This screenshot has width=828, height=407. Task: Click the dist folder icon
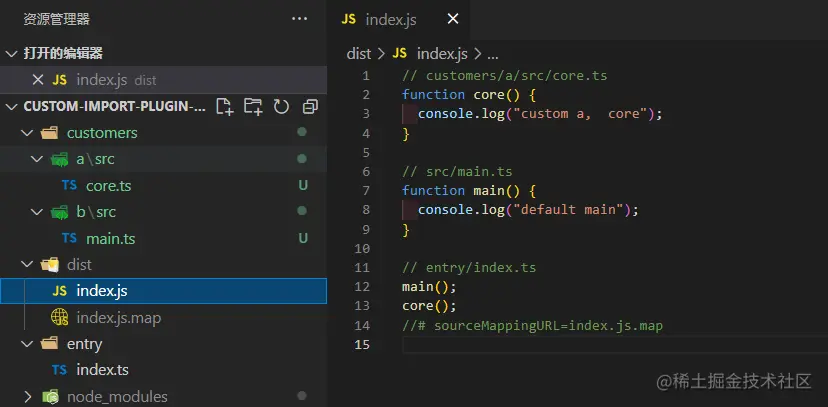click(x=49, y=264)
